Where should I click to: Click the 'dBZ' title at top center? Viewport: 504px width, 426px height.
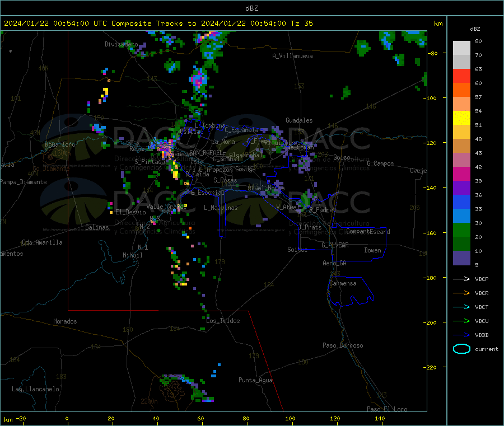251,8
